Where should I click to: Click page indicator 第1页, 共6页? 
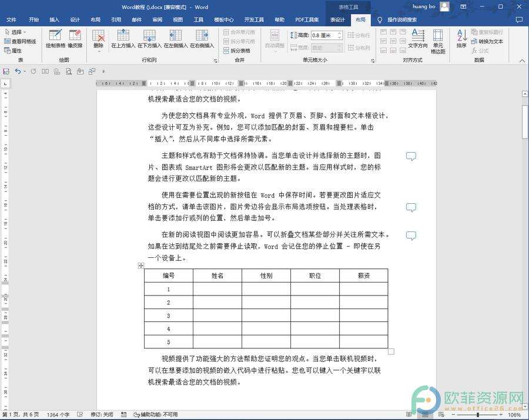[21, 414]
